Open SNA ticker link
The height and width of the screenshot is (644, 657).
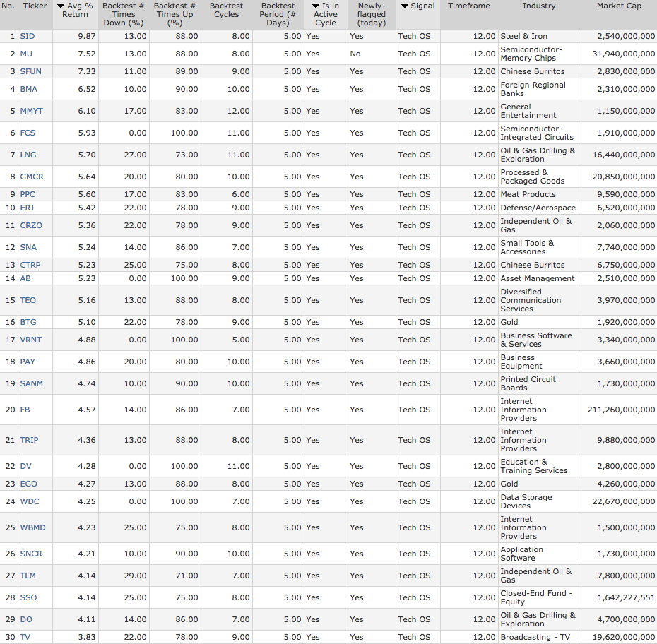[x=28, y=247]
